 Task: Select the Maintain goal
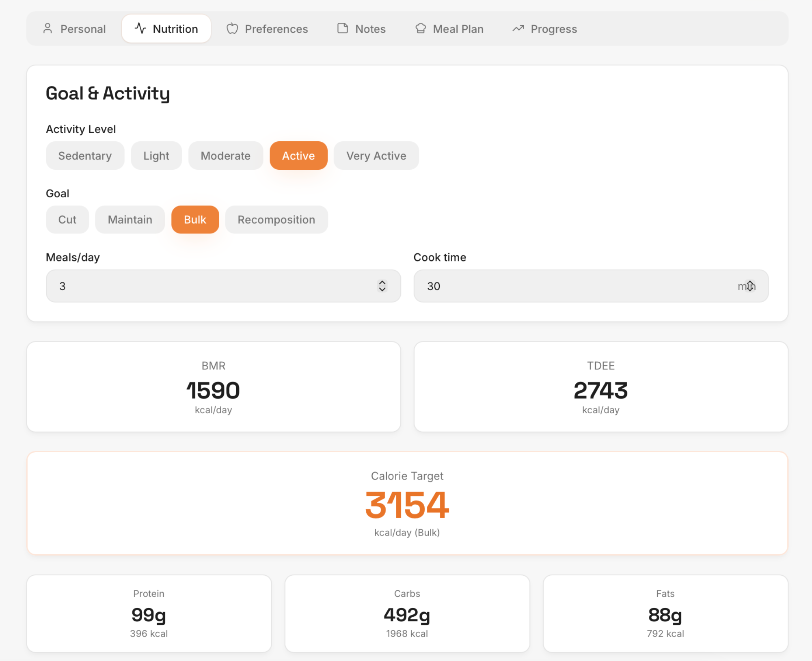pos(130,220)
